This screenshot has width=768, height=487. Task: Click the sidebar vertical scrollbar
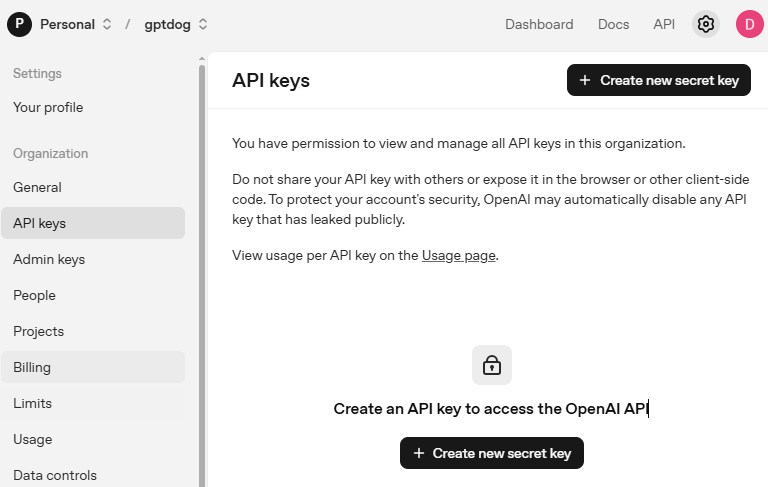pos(202,274)
